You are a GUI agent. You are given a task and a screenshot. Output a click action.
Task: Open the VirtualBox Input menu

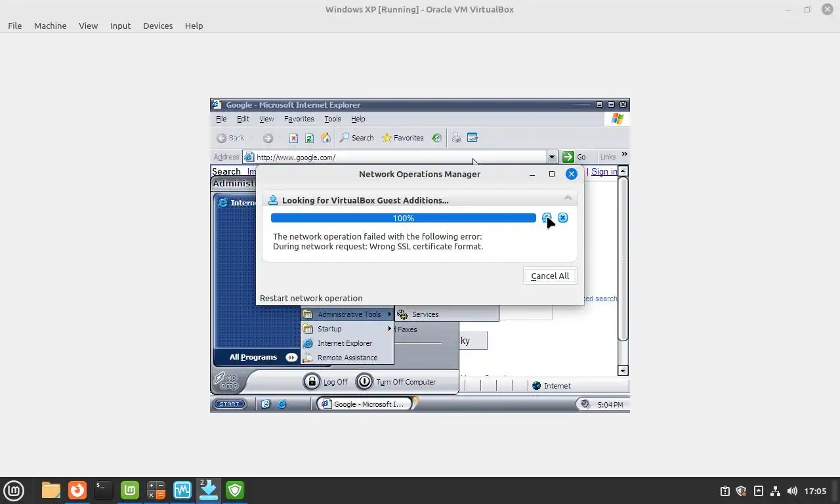[x=120, y=26]
